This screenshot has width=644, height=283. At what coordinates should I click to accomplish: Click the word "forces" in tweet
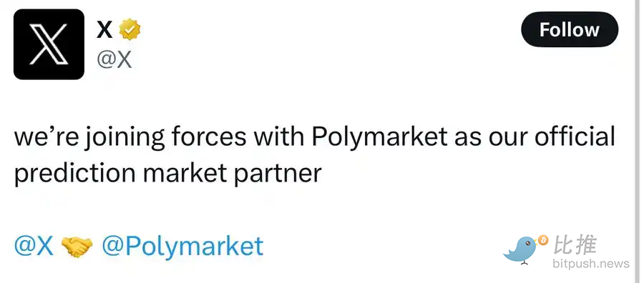coord(208,136)
